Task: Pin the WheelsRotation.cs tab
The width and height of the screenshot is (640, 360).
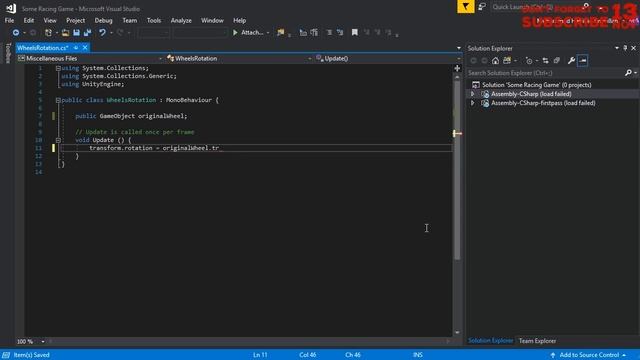Action: point(76,48)
